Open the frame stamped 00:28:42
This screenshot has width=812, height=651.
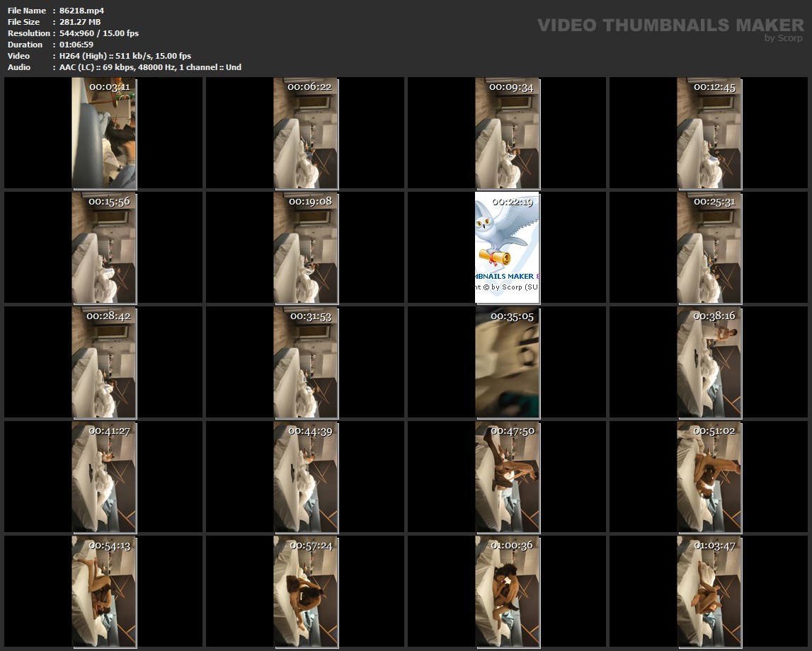(104, 362)
